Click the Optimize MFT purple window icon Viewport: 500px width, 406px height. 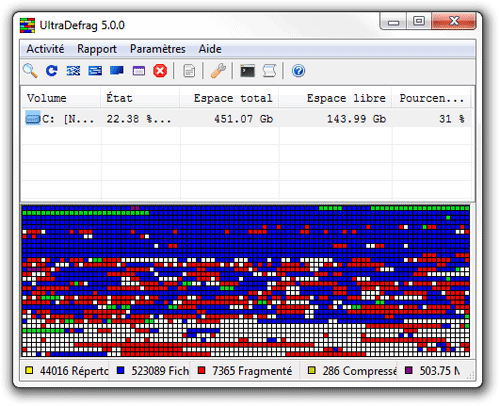coord(139,71)
